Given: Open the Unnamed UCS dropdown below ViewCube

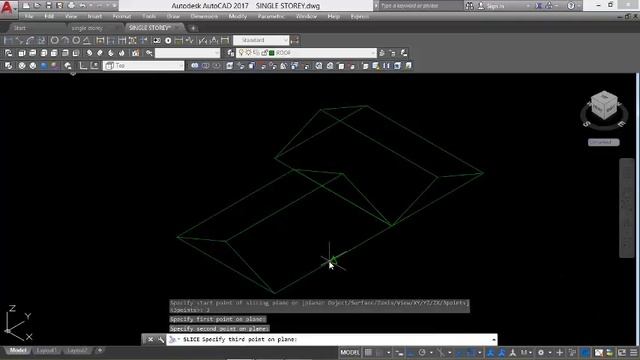Looking at the screenshot, I should click(x=604, y=142).
